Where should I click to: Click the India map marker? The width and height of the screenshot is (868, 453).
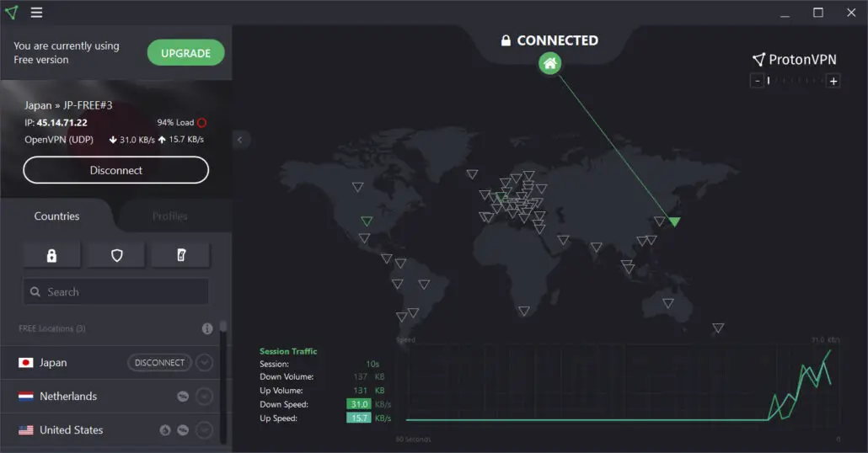tap(596, 247)
